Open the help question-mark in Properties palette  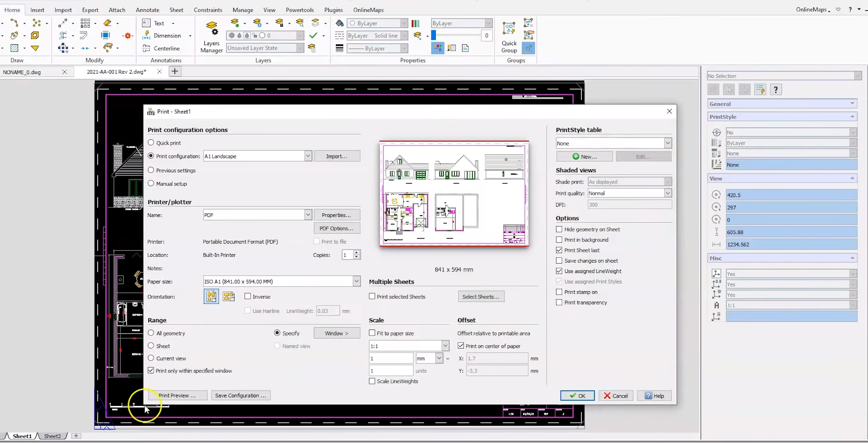point(776,89)
